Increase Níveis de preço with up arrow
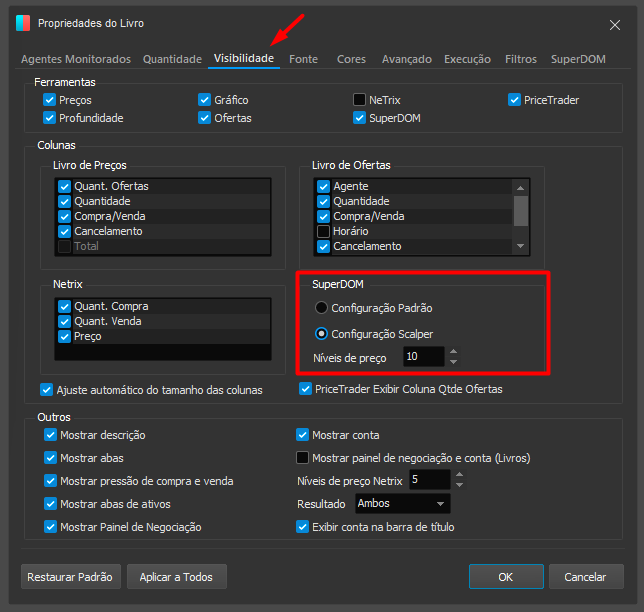The height and width of the screenshot is (612, 644). pyautogui.click(x=453, y=352)
